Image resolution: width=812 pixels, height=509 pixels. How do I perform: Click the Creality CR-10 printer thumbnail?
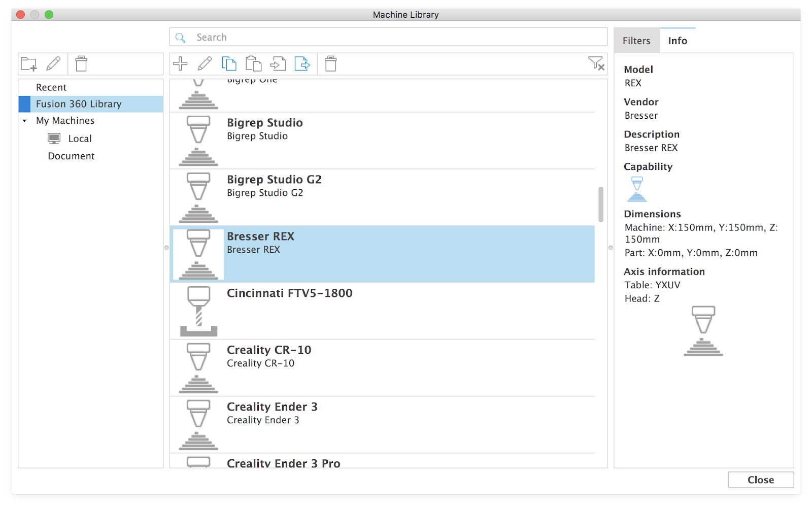point(198,368)
